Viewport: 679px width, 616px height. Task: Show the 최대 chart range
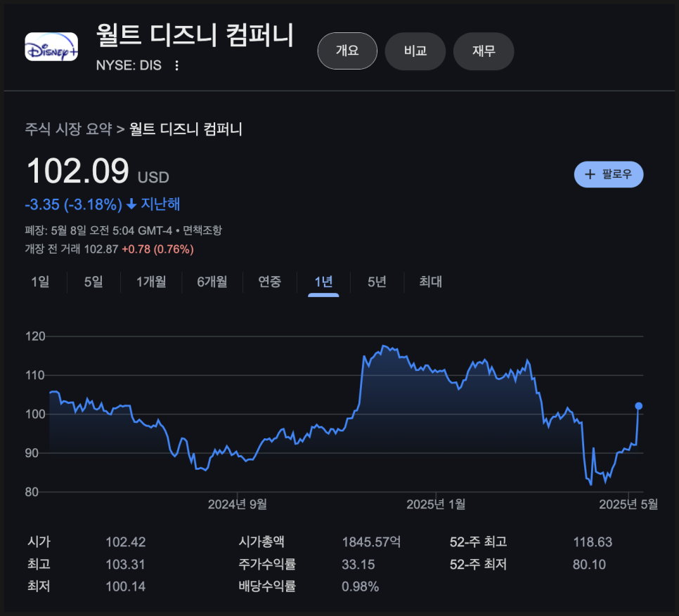pos(430,282)
